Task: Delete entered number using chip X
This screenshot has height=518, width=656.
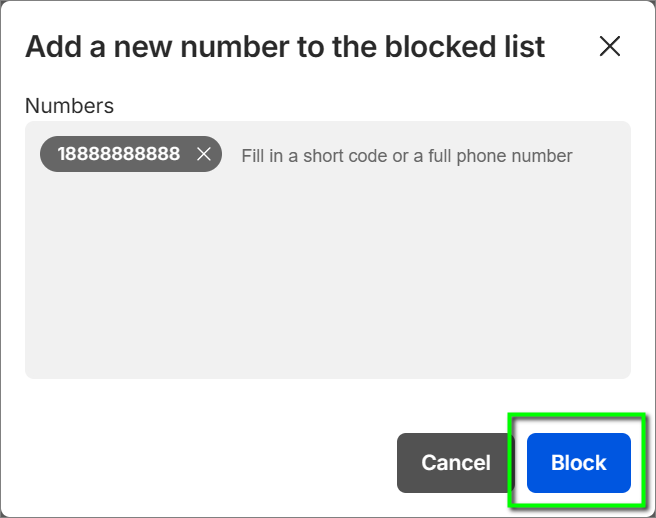Action: 204,154
